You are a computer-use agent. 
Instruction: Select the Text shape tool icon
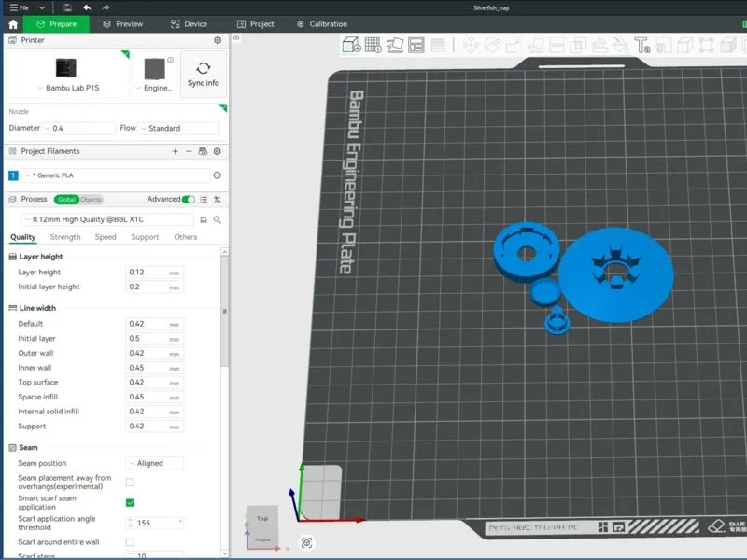642,45
